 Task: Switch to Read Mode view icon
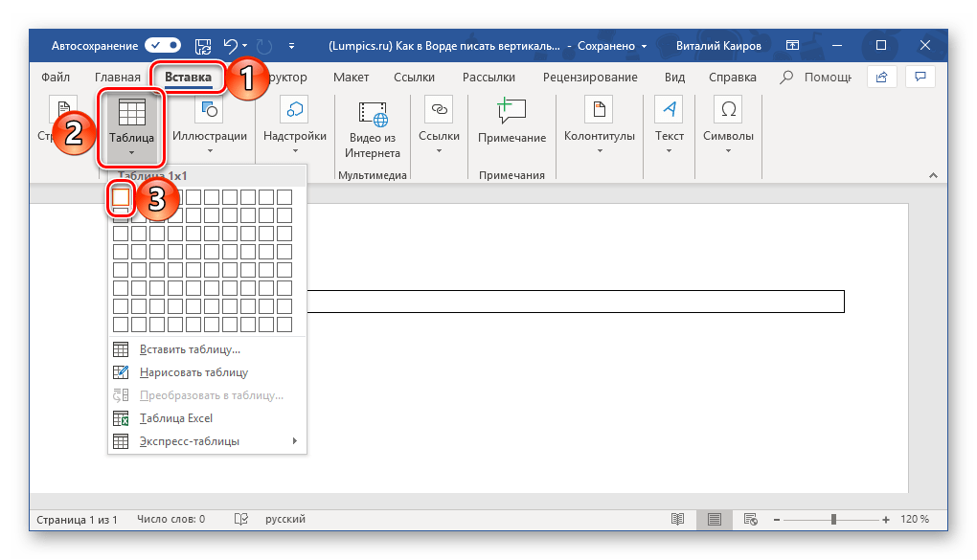point(678,519)
